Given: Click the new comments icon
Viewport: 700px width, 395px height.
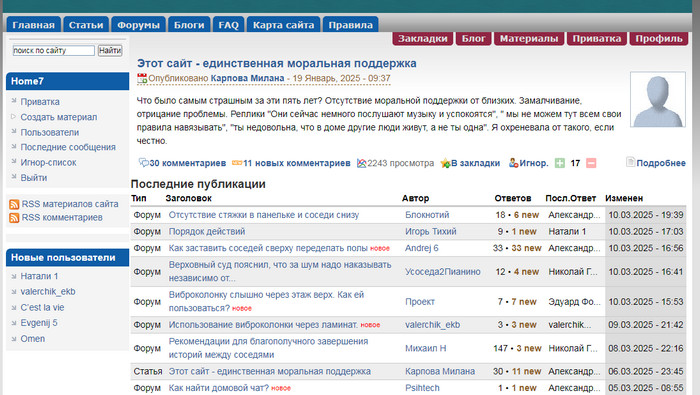Looking at the screenshot, I should 237,163.
